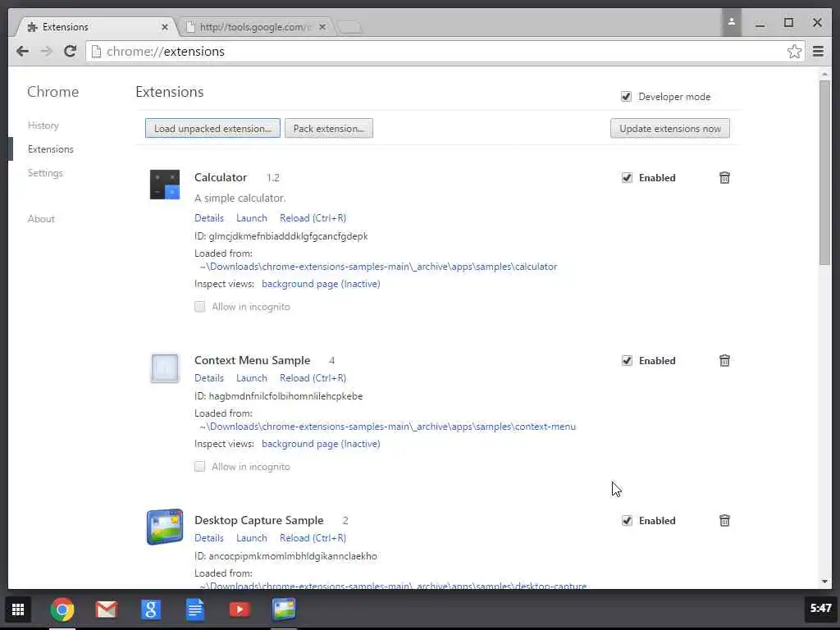This screenshot has width=840, height=630.
Task: Launch the Calculator app
Action: [251, 218]
